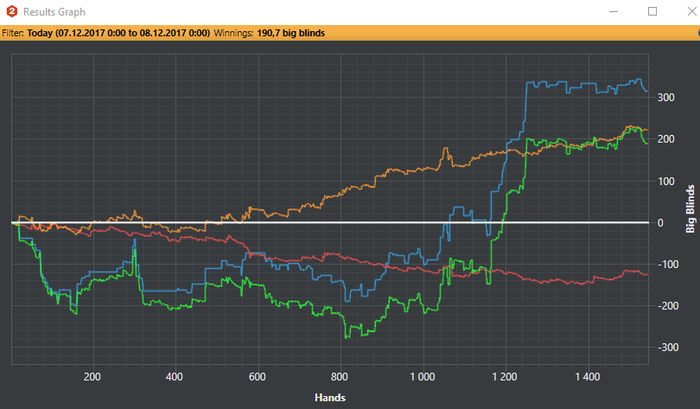
Task: Click the blue line's end point near 300
Action: point(647,91)
